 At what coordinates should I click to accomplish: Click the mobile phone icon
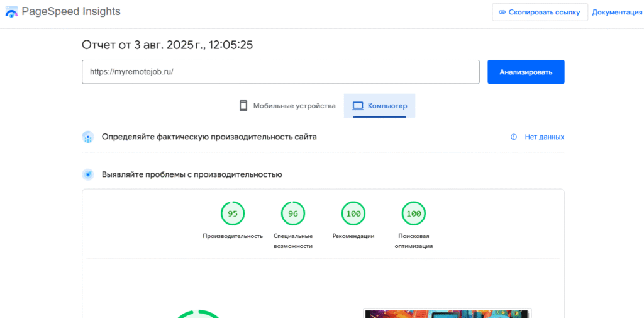pos(243,106)
